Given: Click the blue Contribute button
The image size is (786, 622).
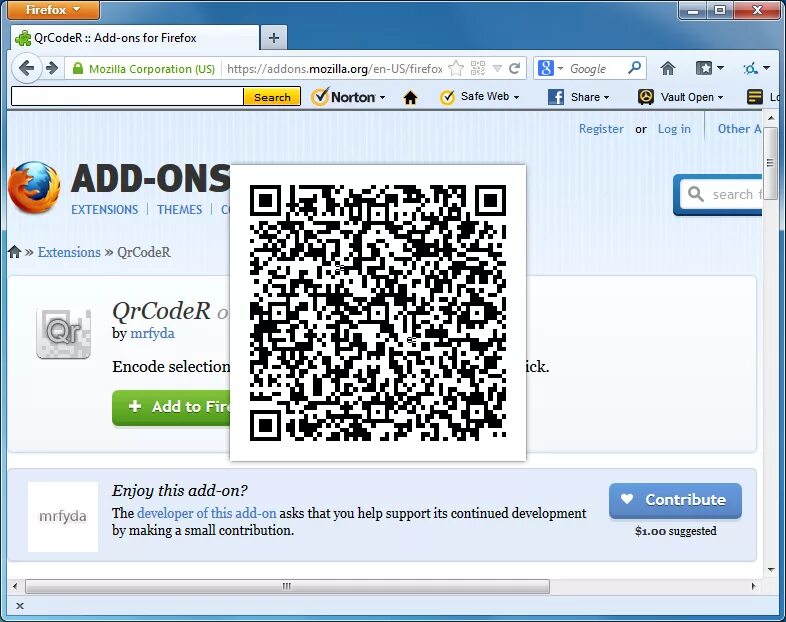Looking at the screenshot, I should 675,500.
